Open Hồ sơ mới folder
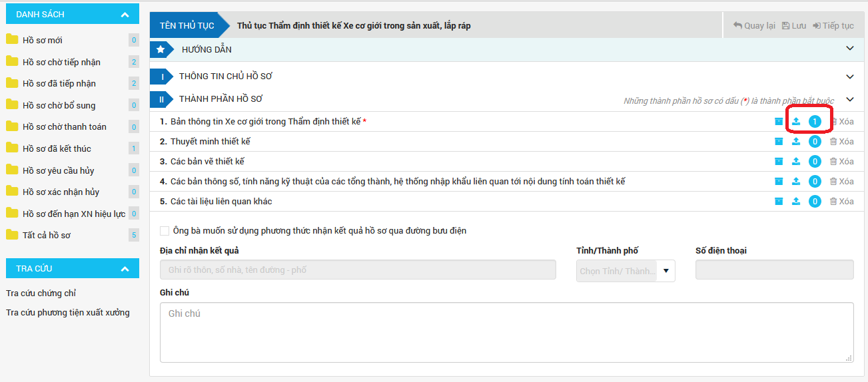Screen dimensions: 868x382 (43, 40)
